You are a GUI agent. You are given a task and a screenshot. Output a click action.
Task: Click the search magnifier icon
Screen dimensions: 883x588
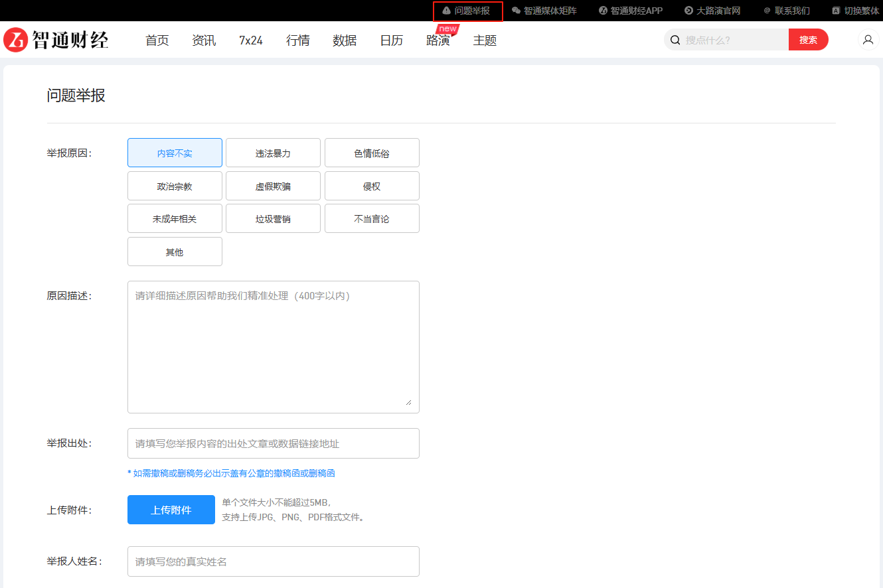675,40
